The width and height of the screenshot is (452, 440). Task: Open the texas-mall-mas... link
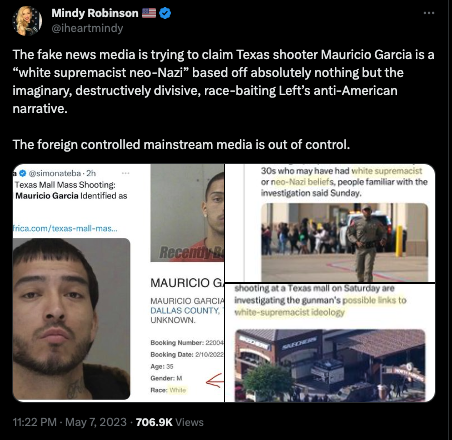[x=65, y=228]
